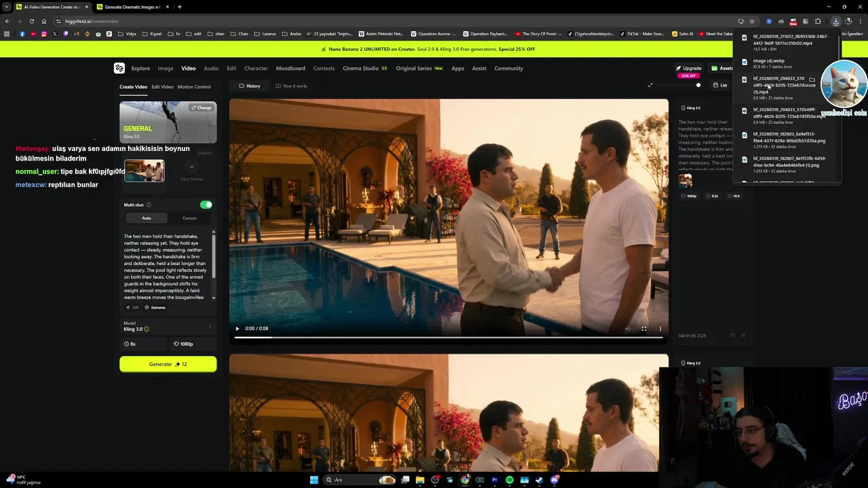Open the 8s duration dropdown
868x488 pixels.
click(144, 344)
